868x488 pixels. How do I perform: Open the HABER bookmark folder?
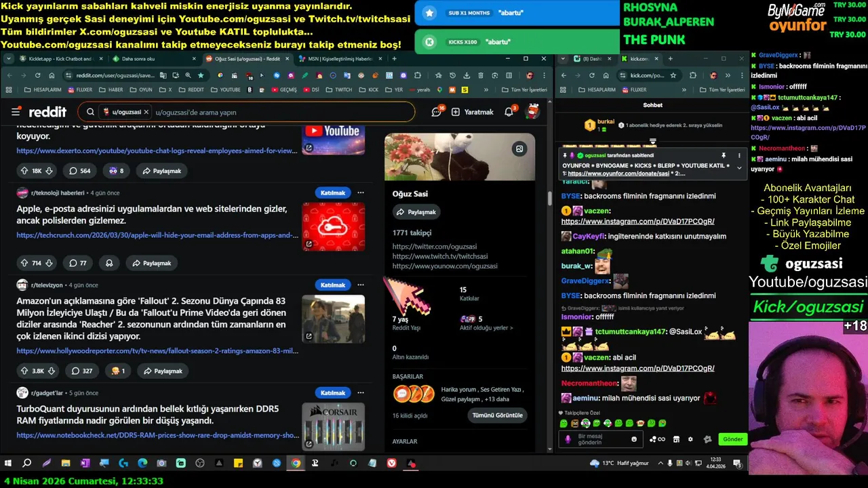pos(112,89)
